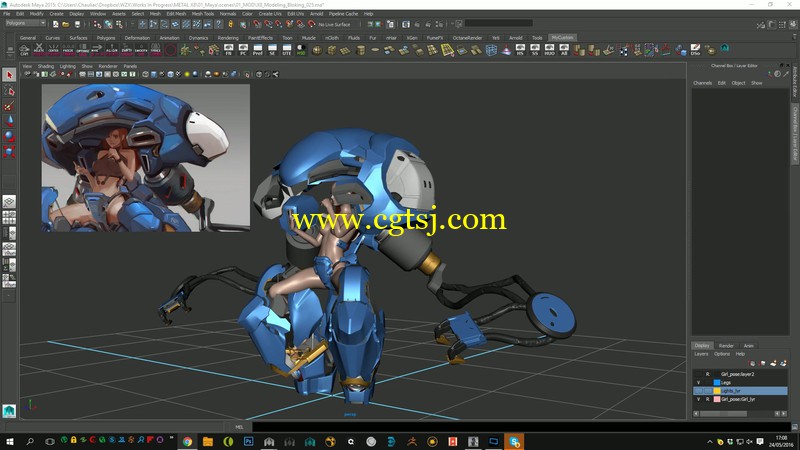The width and height of the screenshot is (800, 450).
Task: Open the Mesh Tools menu
Action: click(x=203, y=14)
